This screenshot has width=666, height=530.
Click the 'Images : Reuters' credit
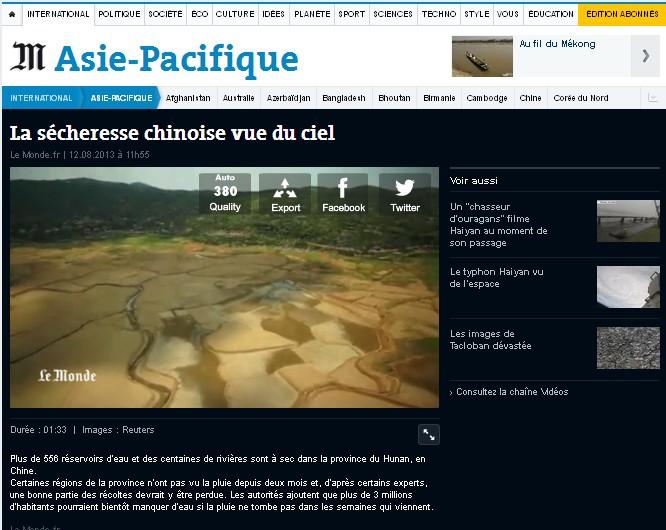118,430
